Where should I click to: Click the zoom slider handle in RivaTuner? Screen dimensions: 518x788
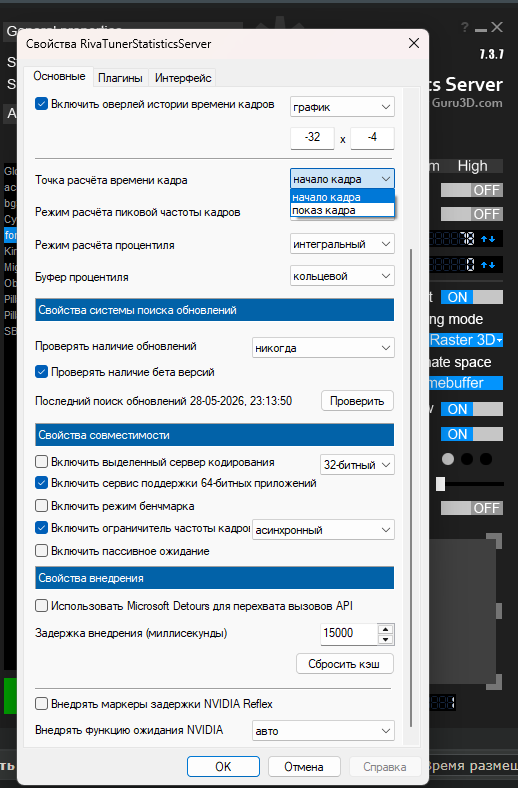pos(441,484)
